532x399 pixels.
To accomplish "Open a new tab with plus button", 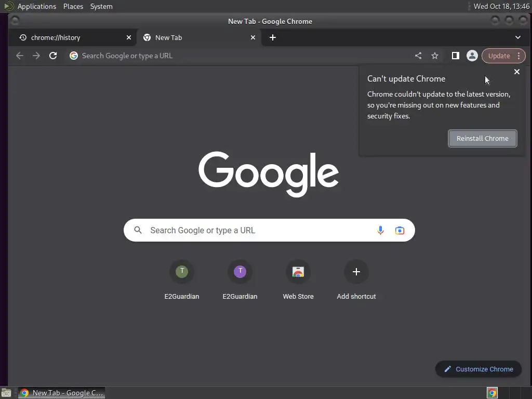I will coord(272,37).
